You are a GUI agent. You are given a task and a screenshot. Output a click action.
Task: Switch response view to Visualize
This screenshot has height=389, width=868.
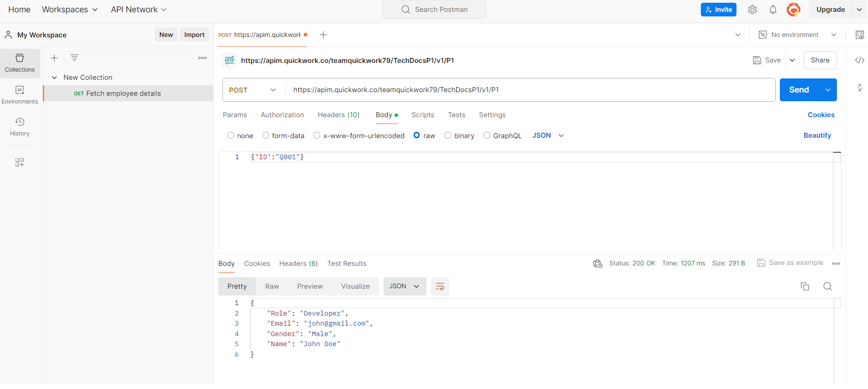[356, 286]
